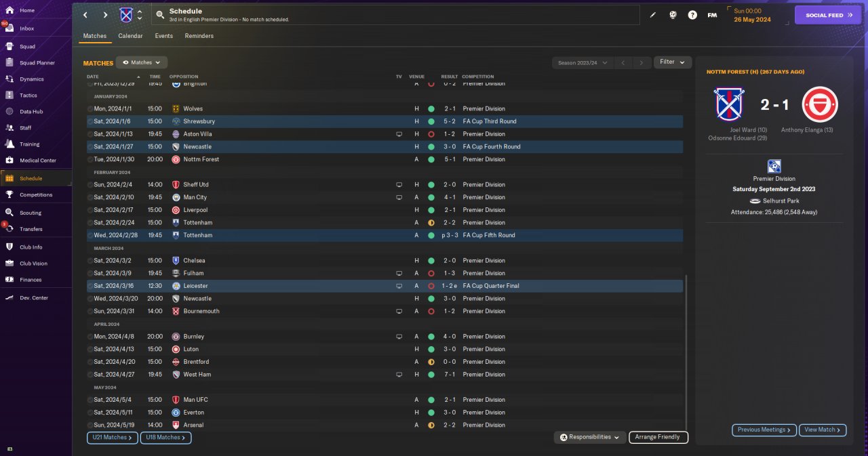Click the FM menu icon
The width and height of the screenshot is (868, 456).
[x=712, y=15]
